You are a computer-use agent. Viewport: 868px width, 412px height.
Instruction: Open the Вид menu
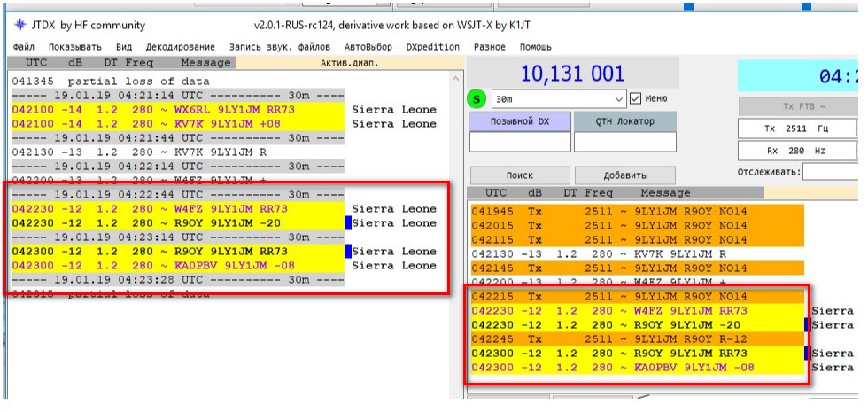[124, 46]
